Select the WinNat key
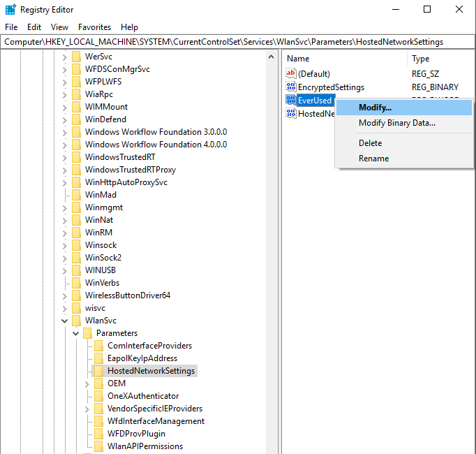 tap(99, 220)
